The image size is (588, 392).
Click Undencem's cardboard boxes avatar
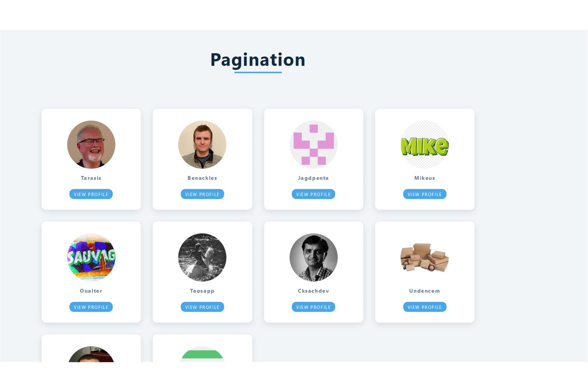coord(425,257)
